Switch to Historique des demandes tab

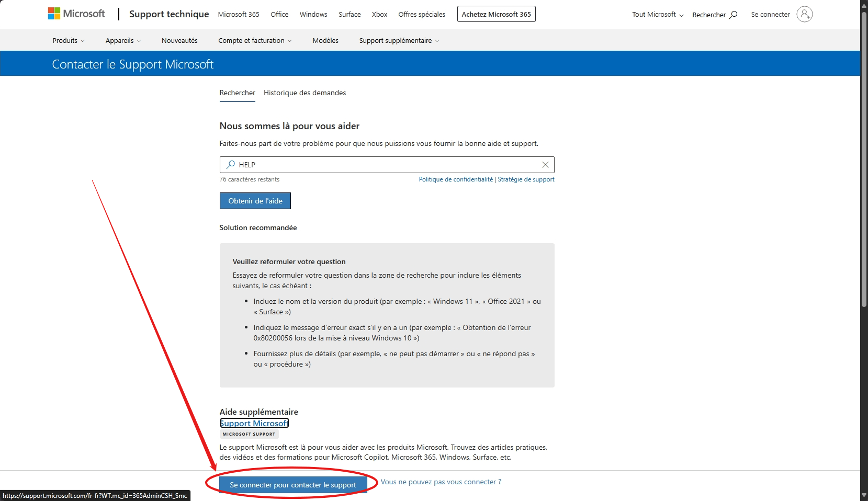click(x=305, y=93)
